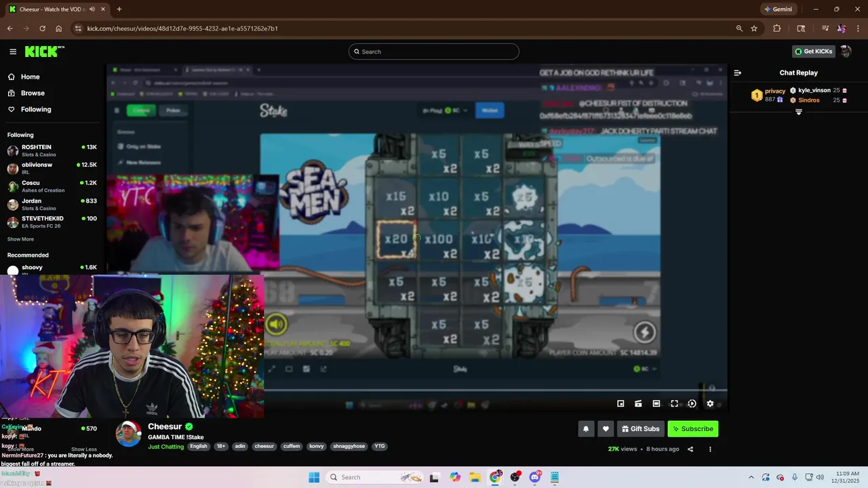Reload the page

(42, 28)
